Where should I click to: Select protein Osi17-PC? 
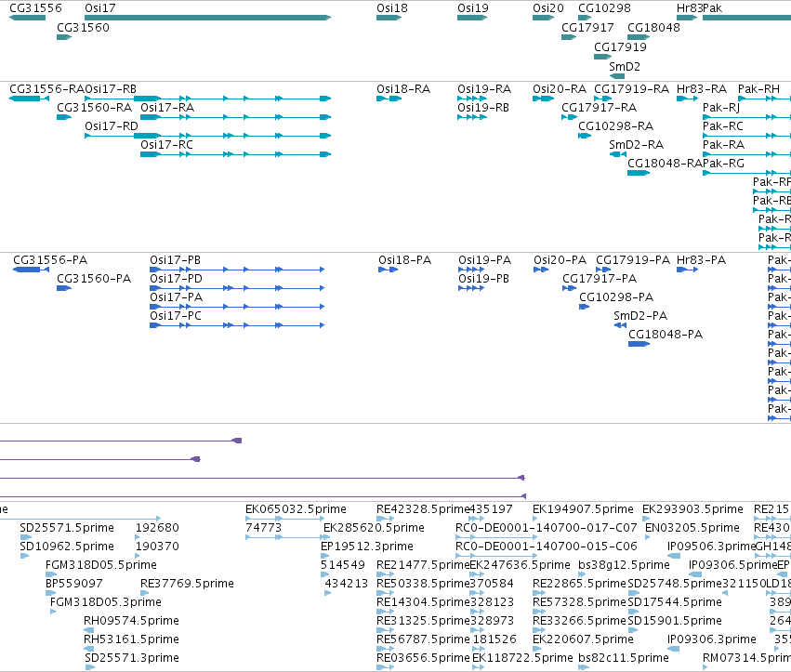coord(176,316)
